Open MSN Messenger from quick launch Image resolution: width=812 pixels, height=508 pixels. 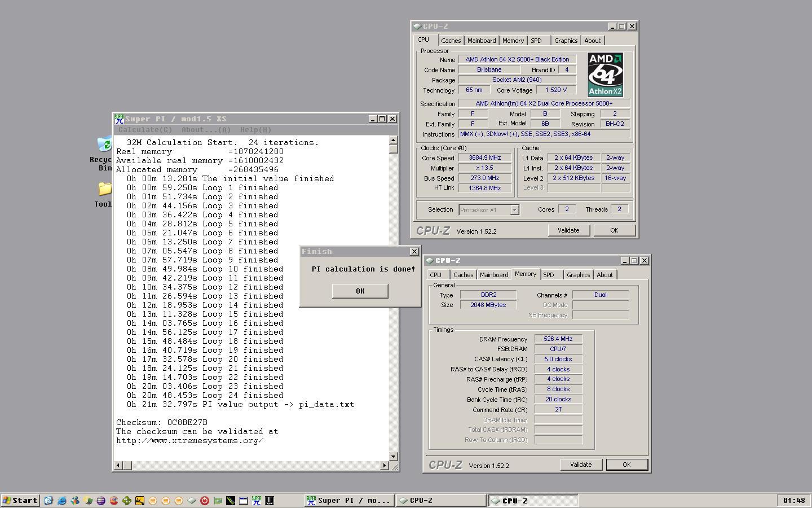pyautogui.click(x=74, y=500)
